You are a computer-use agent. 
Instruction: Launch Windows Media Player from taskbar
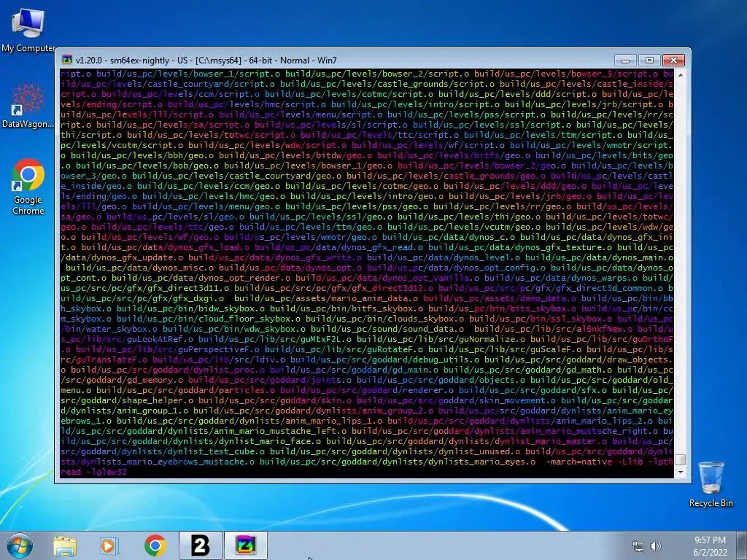point(109,545)
